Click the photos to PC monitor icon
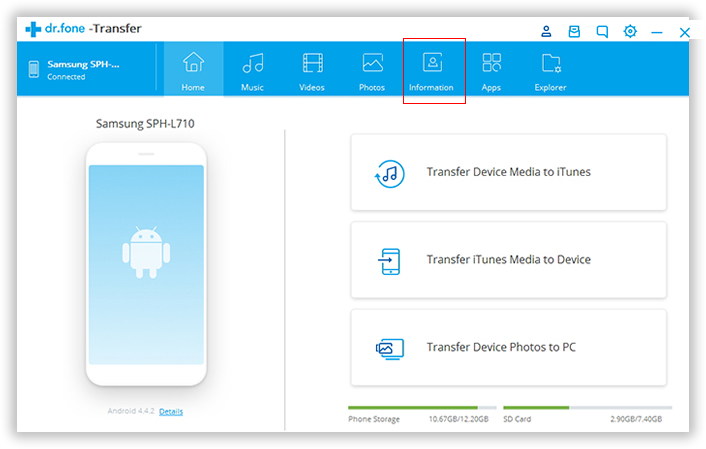The width and height of the screenshot is (706, 449). pos(390,349)
